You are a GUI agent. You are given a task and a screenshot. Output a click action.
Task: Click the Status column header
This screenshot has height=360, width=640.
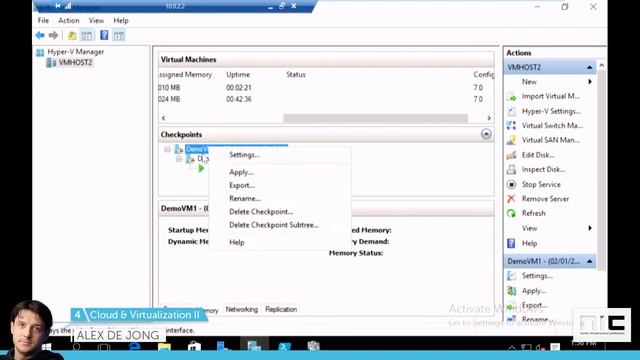296,75
